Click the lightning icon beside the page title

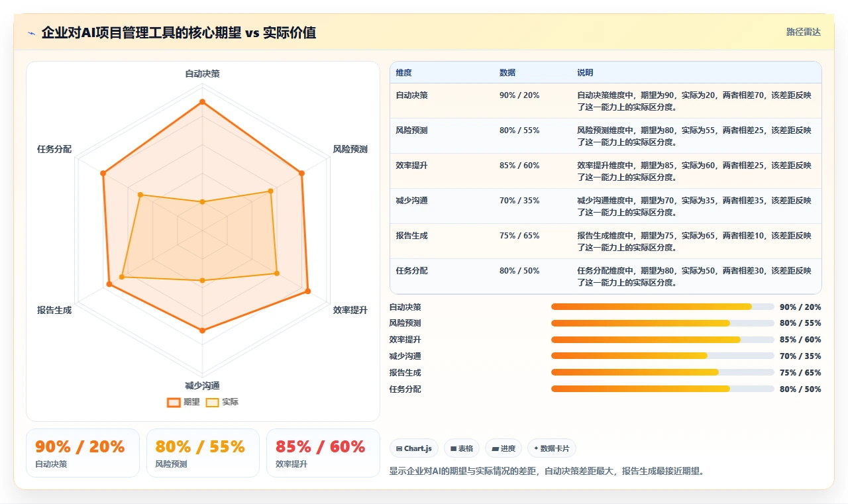click(31, 33)
